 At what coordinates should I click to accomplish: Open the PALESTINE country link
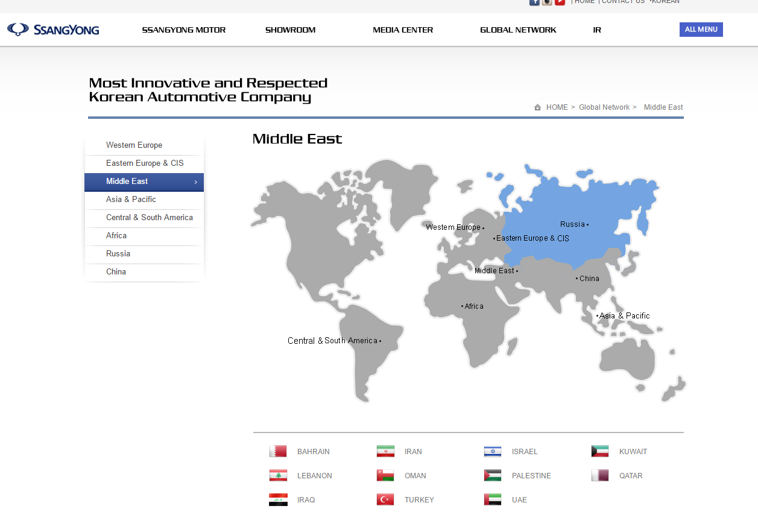[x=531, y=476]
